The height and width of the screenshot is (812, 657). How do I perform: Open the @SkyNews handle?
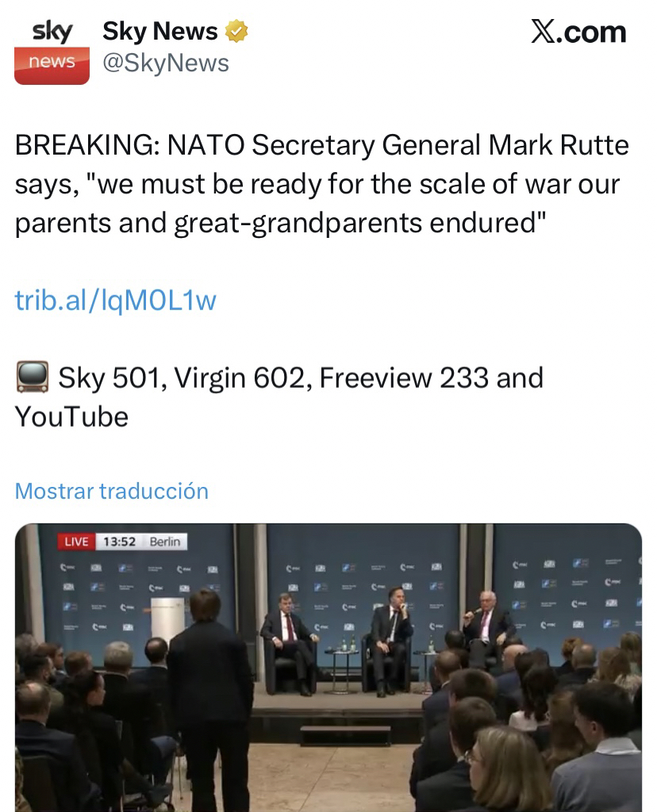pyautogui.click(x=166, y=63)
